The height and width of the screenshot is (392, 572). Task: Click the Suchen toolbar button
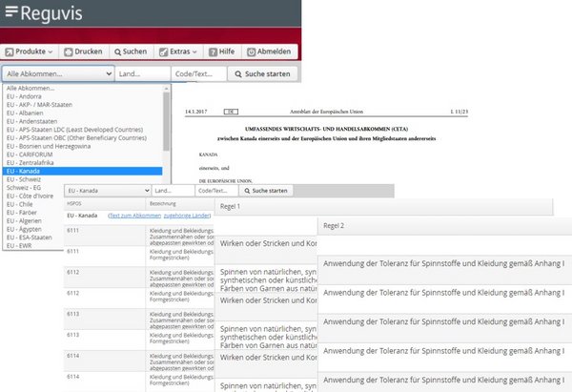click(131, 52)
